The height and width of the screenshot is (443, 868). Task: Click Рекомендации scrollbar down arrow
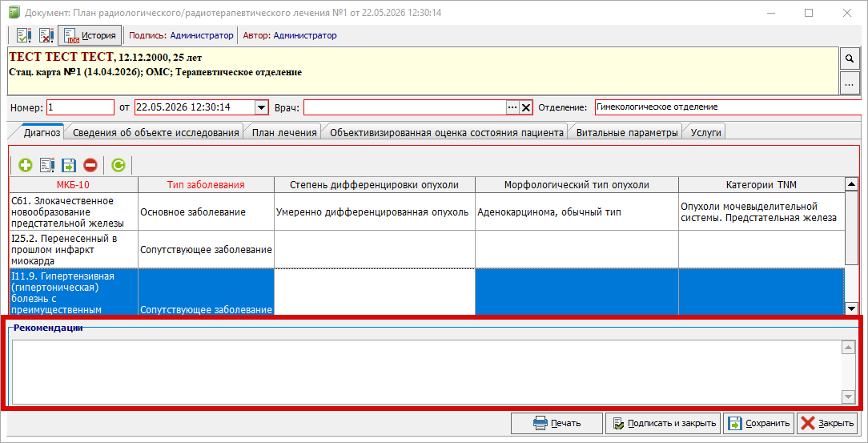tap(848, 397)
